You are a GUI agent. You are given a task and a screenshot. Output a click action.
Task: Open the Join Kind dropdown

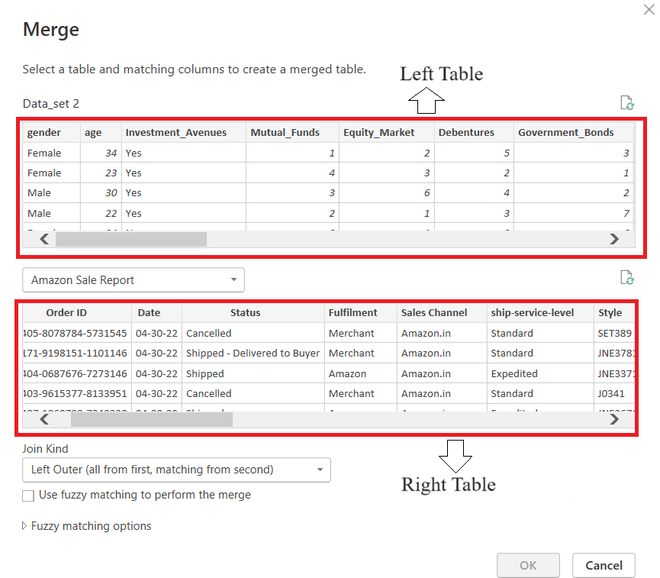point(176,470)
